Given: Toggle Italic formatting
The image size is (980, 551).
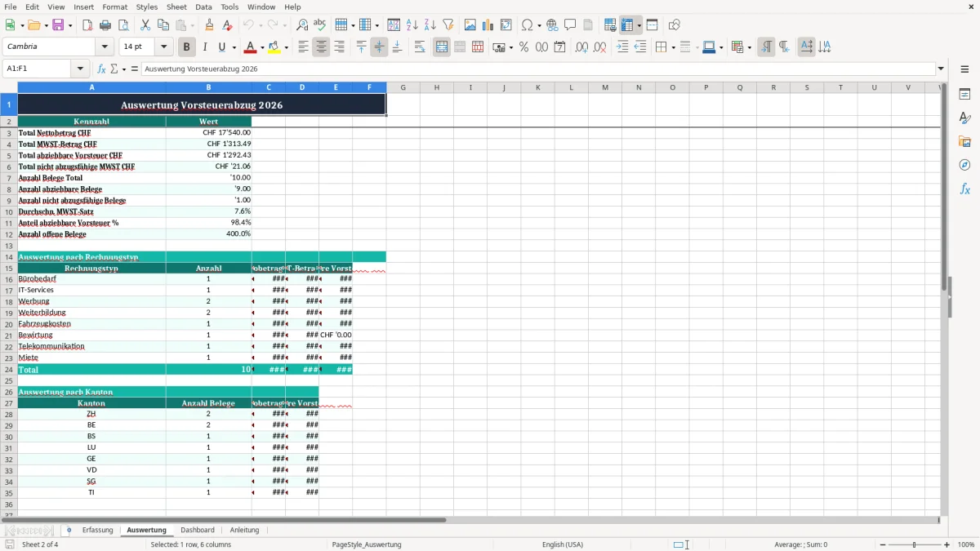Looking at the screenshot, I should (205, 47).
